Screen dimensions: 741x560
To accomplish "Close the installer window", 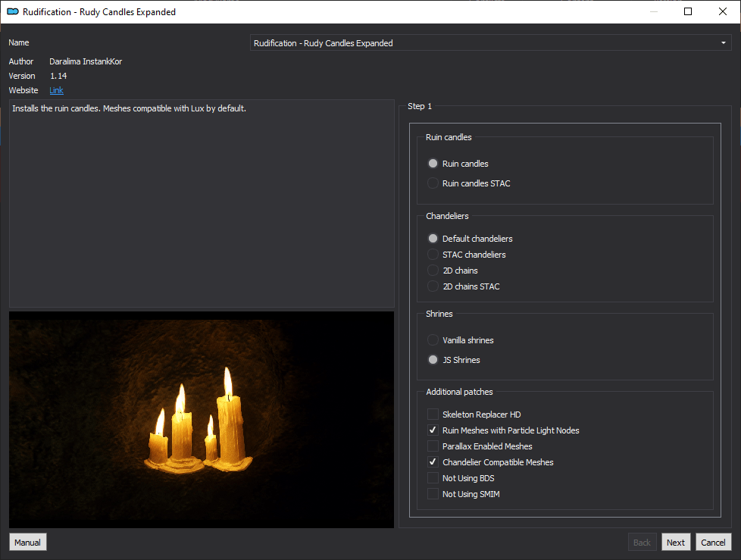I will coord(723,11).
